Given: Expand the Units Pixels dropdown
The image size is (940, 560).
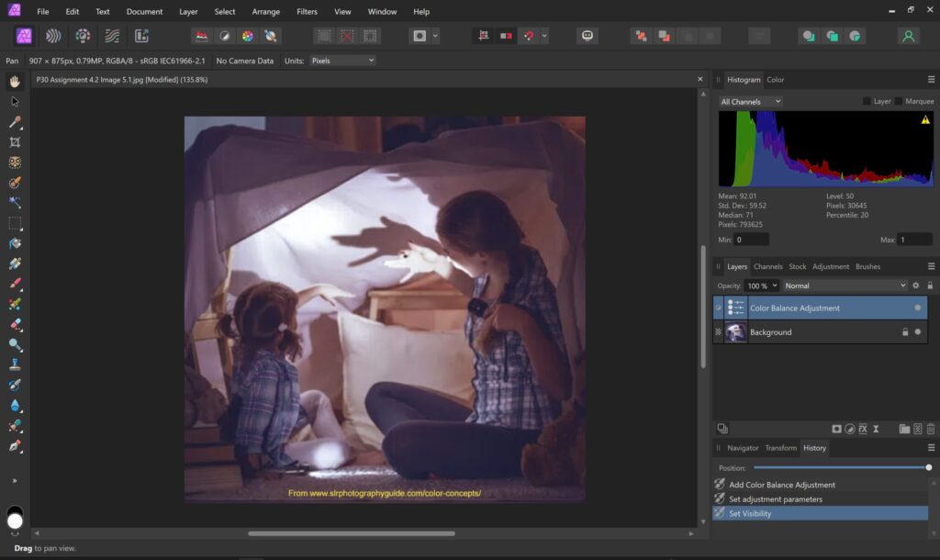Looking at the screenshot, I should (x=341, y=61).
